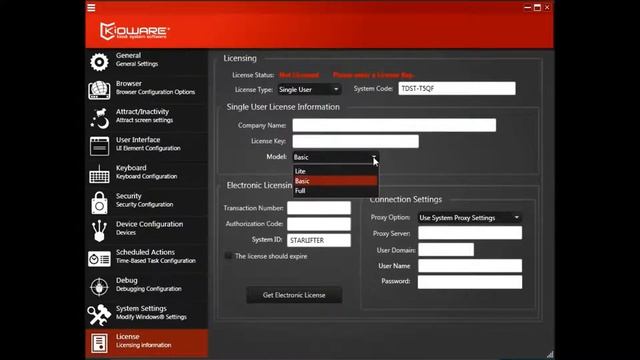Choose Full from Model list

pyautogui.click(x=336, y=191)
